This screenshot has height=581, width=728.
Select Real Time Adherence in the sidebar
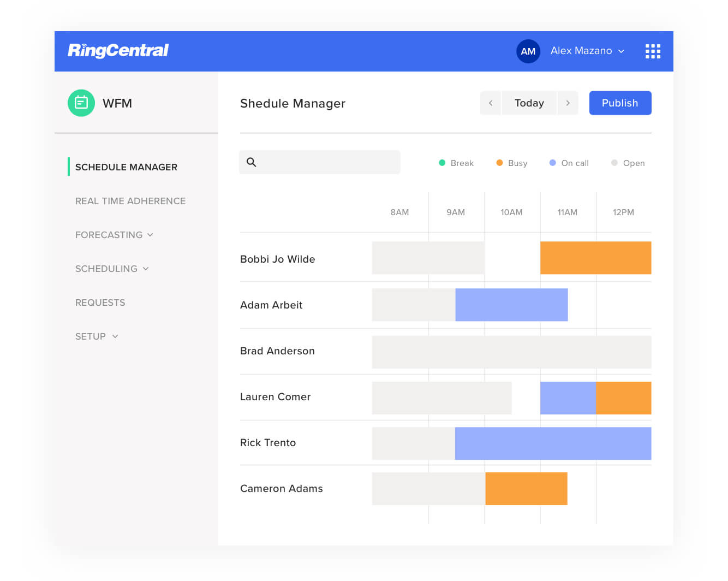[x=130, y=201]
